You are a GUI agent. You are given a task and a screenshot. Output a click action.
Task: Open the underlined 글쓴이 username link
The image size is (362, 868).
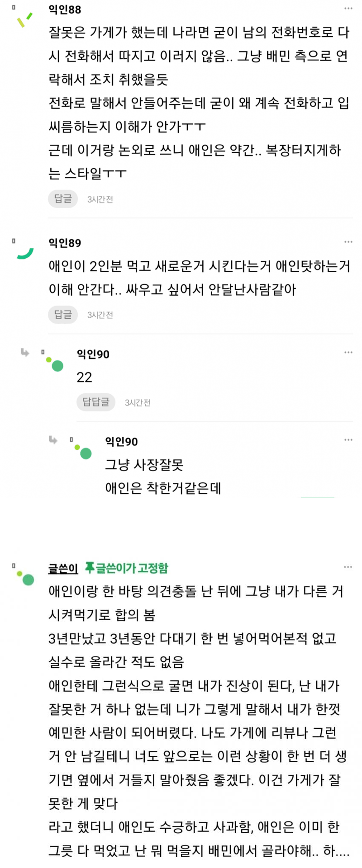pyautogui.click(x=63, y=568)
